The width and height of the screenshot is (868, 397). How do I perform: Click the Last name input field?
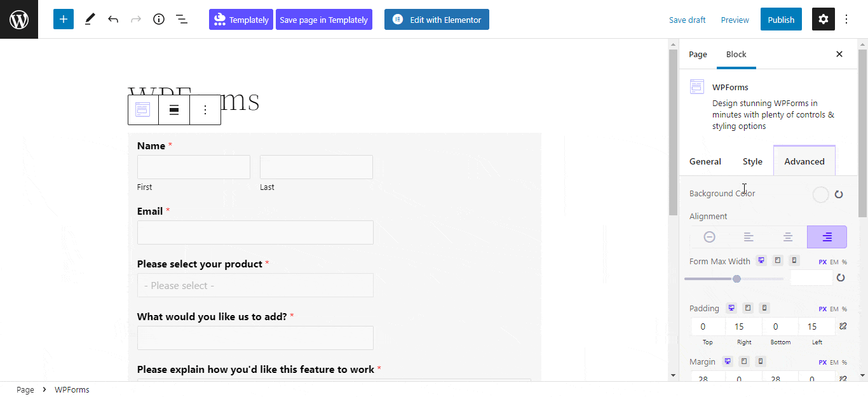[316, 167]
